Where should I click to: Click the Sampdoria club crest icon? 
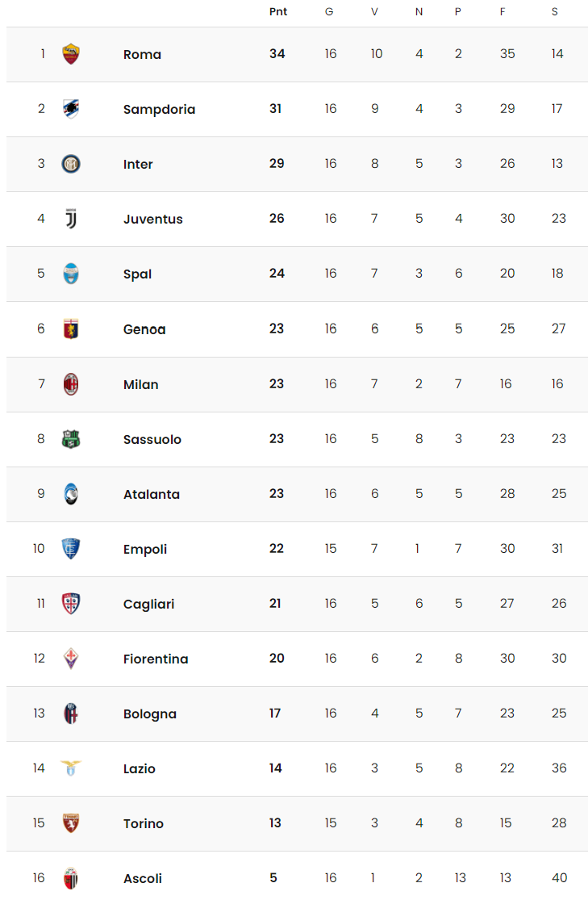(x=71, y=109)
